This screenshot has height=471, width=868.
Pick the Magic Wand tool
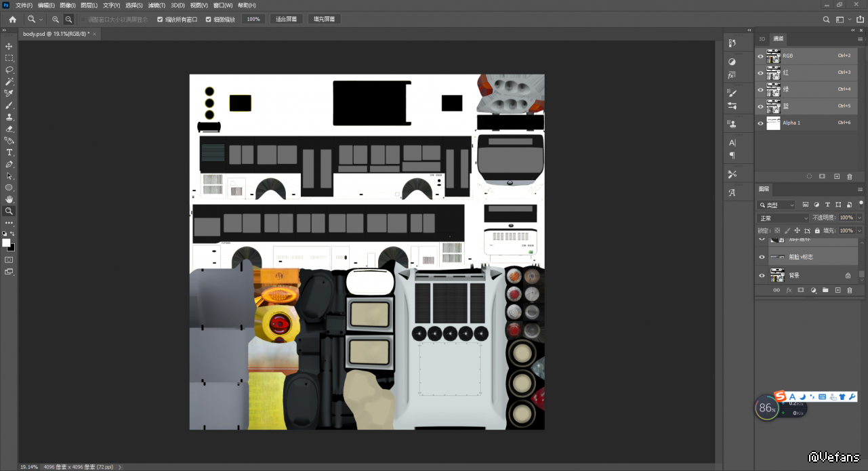(9, 81)
